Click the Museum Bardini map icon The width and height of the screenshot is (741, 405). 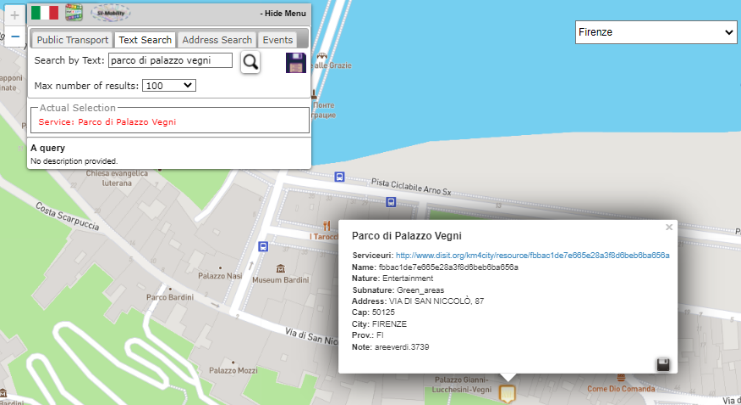pyautogui.click(x=280, y=268)
